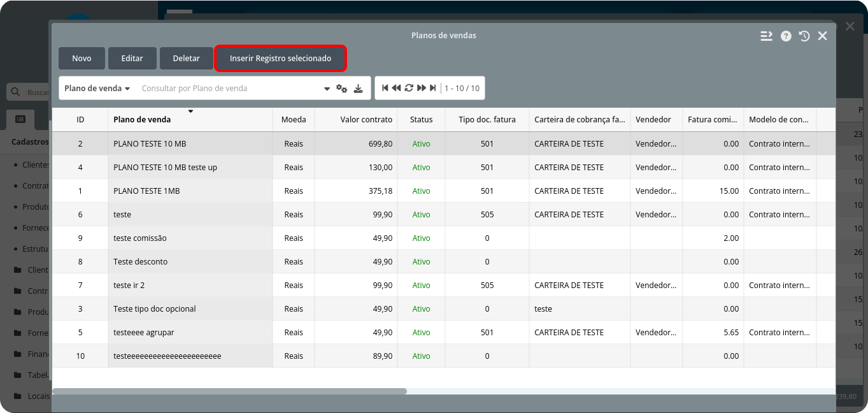
Task: Close the background window with X
Action: tap(850, 26)
